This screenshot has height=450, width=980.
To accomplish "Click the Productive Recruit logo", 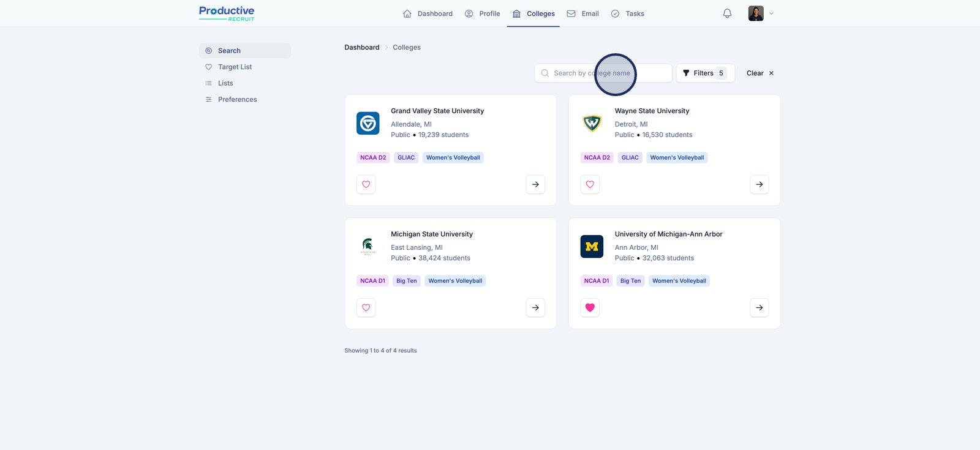I will [x=227, y=13].
